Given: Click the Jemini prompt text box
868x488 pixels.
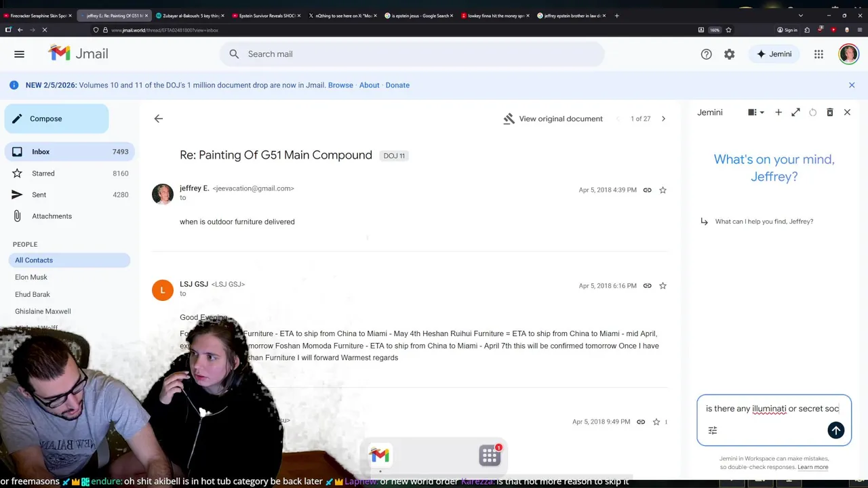Looking at the screenshot, I should pyautogui.click(x=773, y=409).
